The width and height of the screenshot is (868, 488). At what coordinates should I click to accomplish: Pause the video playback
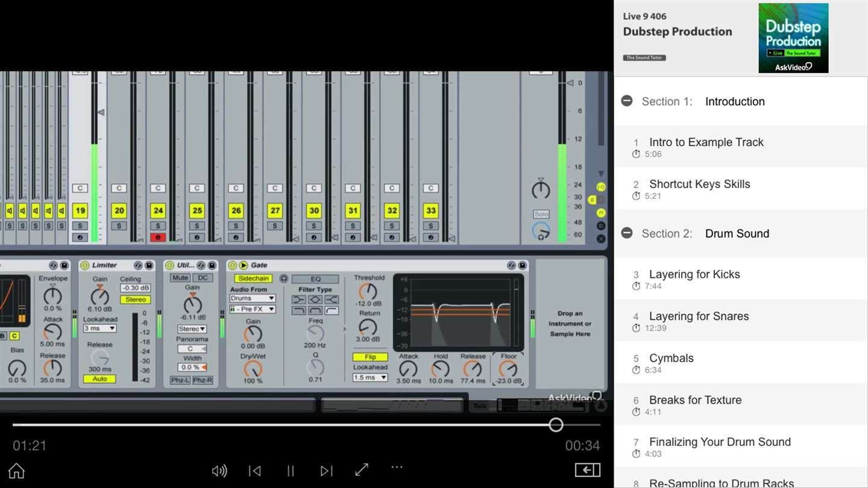(x=291, y=471)
